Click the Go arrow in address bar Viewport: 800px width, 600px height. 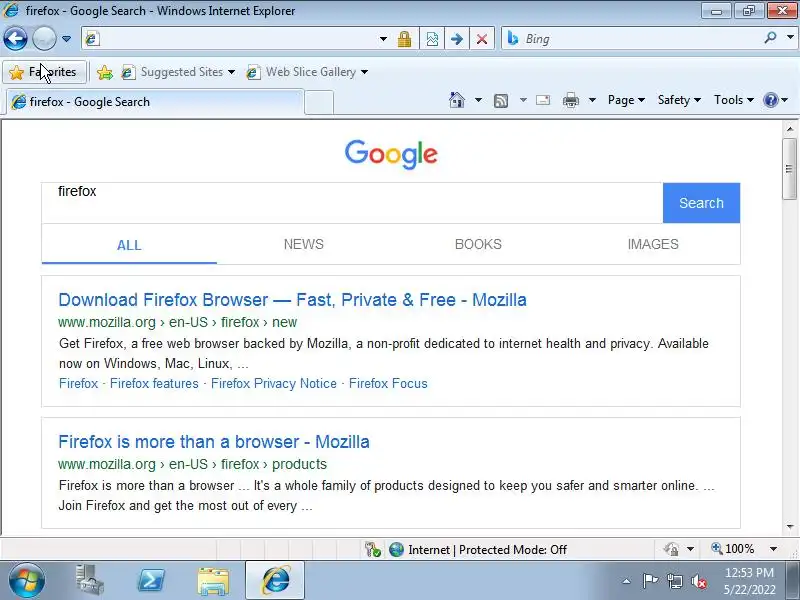coord(457,39)
